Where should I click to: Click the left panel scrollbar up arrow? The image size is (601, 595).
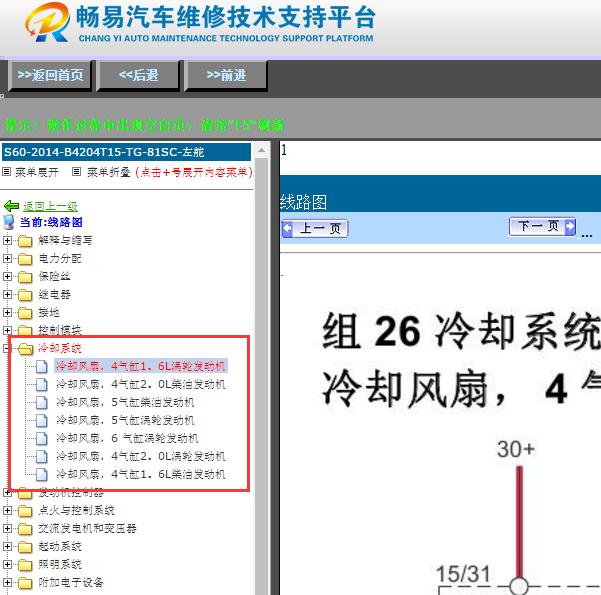click(261, 150)
